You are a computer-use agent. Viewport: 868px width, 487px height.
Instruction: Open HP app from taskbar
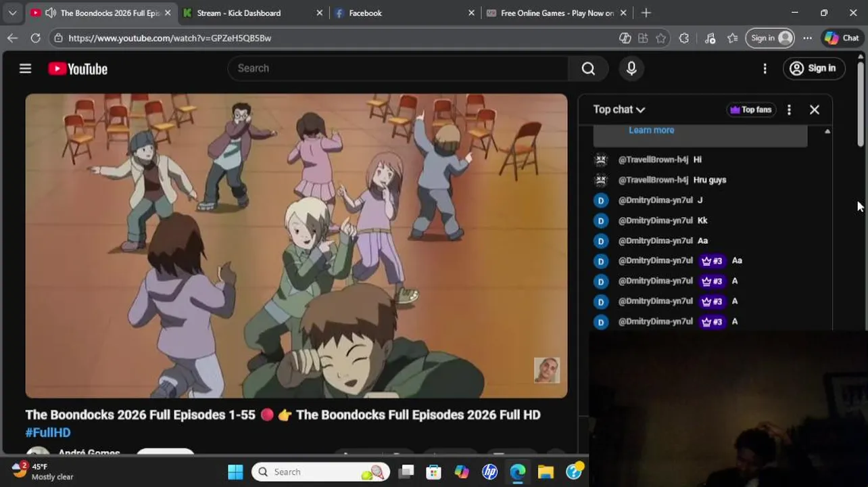point(490,472)
